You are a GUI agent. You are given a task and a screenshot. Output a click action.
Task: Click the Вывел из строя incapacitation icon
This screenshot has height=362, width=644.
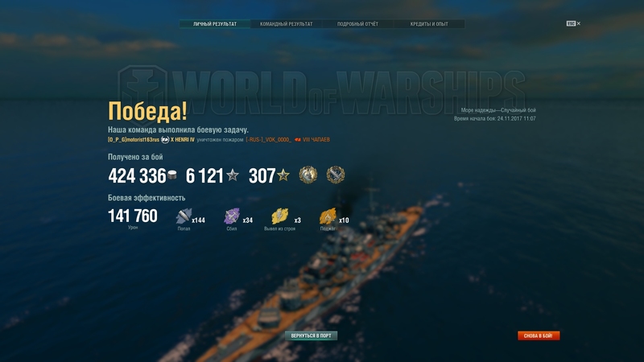pos(279,216)
